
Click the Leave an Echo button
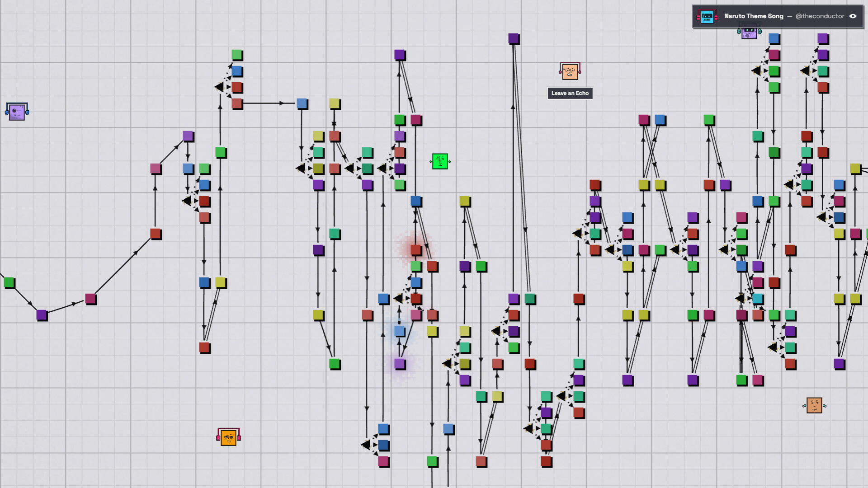tap(570, 93)
